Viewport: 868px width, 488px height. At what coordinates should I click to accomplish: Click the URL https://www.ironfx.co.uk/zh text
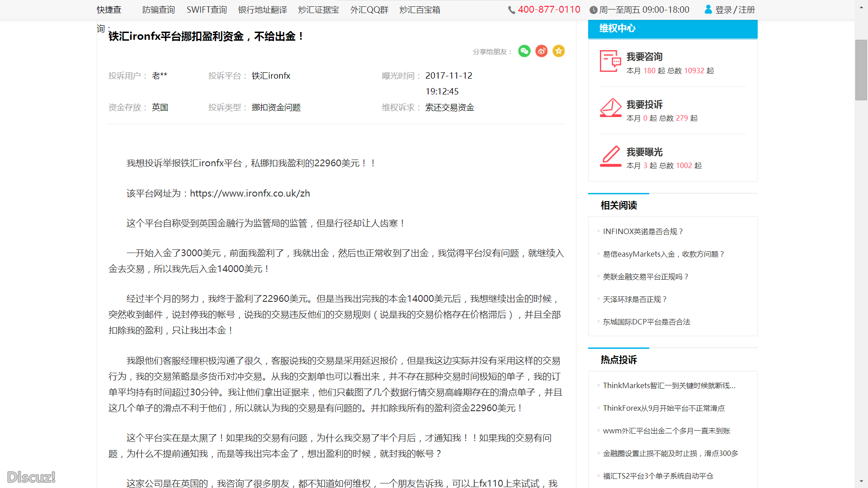tap(250, 193)
